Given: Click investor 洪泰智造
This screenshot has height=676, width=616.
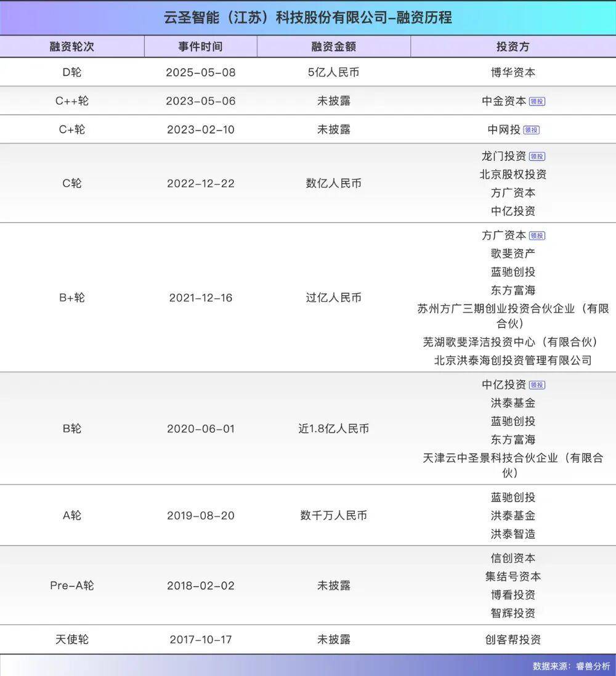Looking at the screenshot, I should tap(513, 534).
